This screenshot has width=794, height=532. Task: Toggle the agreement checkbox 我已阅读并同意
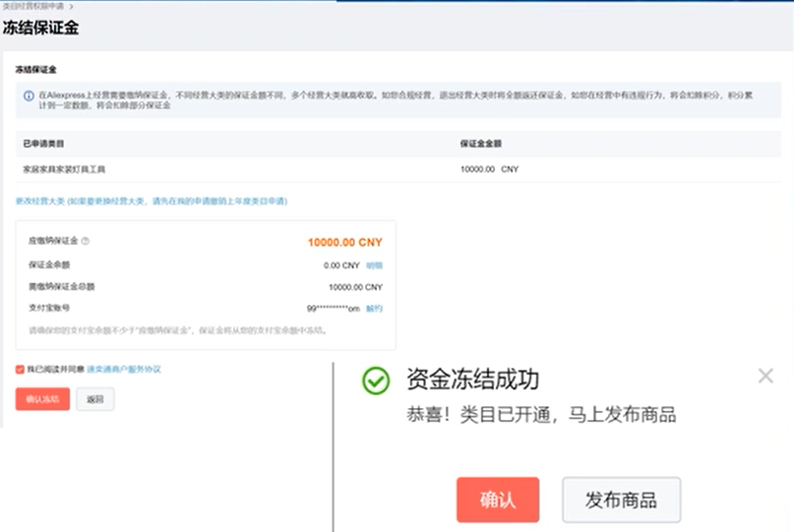pos(21,369)
